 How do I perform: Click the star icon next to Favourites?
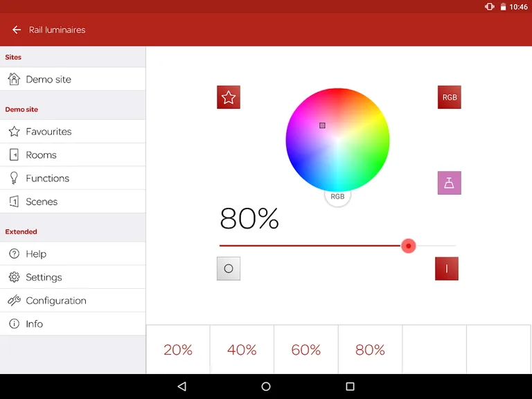tap(14, 132)
